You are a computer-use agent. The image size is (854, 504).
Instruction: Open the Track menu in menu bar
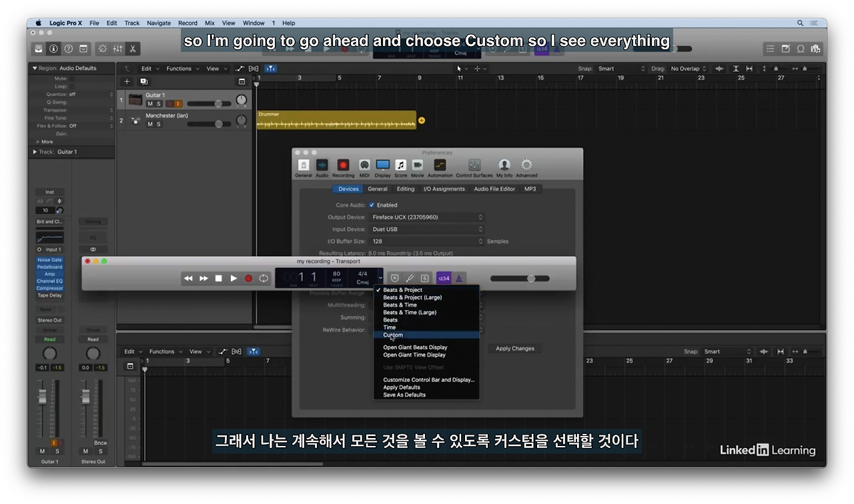click(132, 23)
